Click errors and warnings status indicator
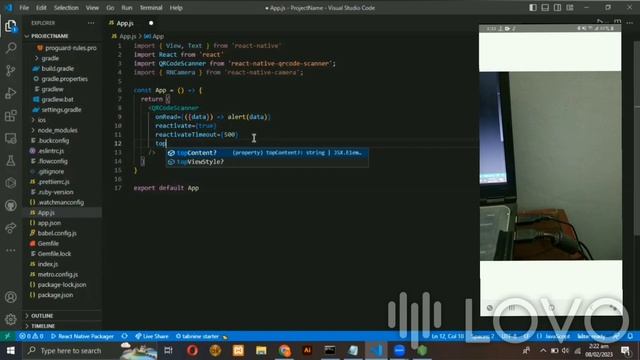Image resolution: width=640 pixels, height=360 pixels. (31, 336)
